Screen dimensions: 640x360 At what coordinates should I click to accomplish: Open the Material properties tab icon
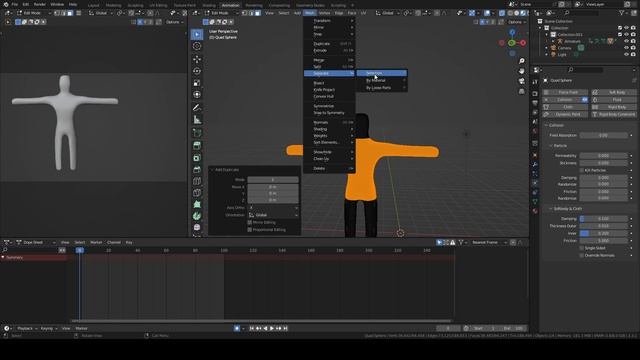[535, 211]
